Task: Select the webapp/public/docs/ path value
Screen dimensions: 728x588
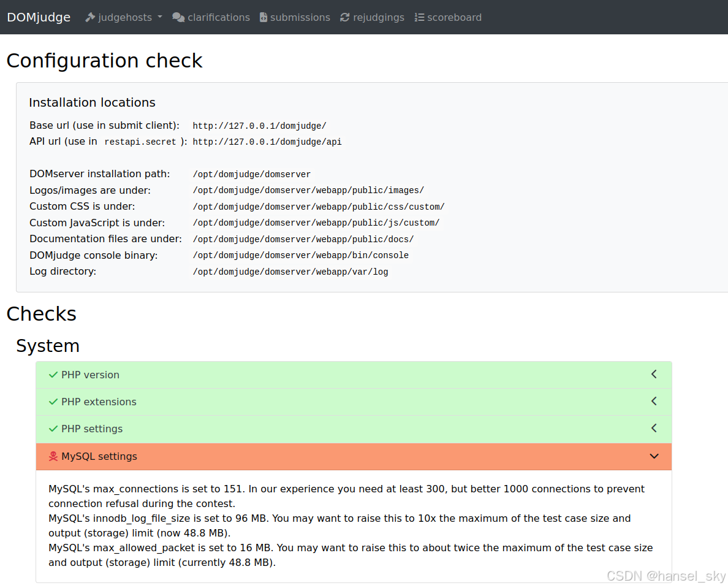Action: pyautogui.click(x=303, y=239)
